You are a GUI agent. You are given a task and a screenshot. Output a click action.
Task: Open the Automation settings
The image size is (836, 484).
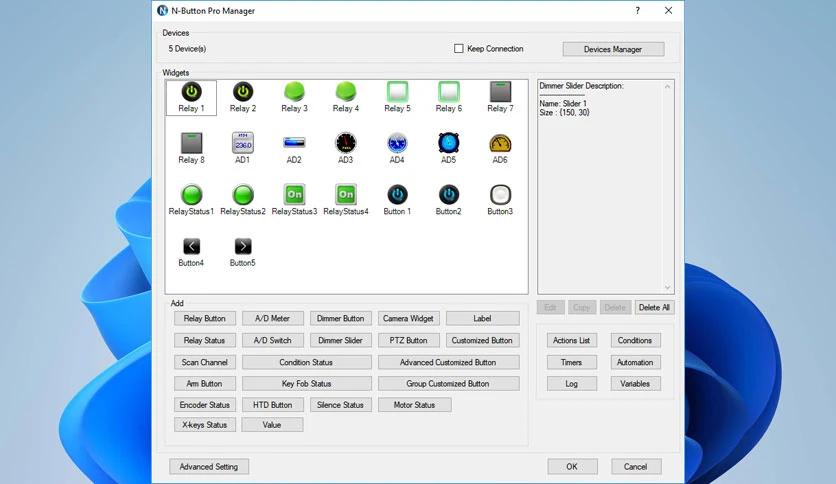[x=635, y=362]
